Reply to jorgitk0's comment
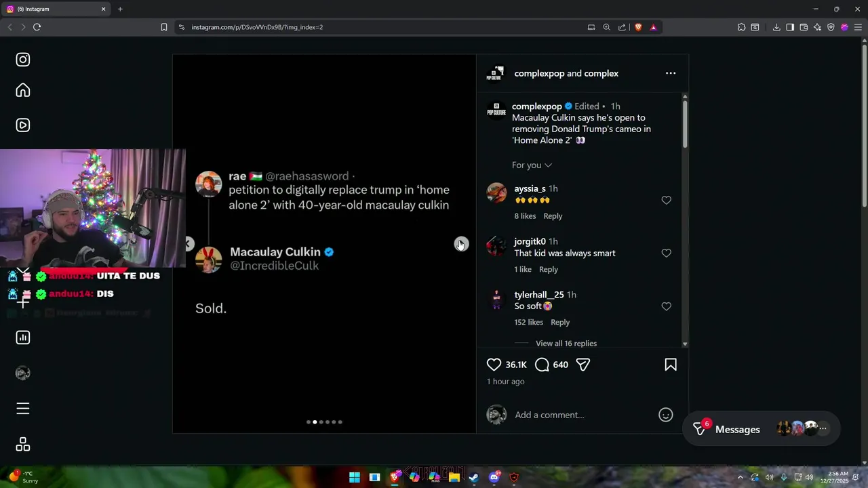The width and height of the screenshot is (868, 488). (548, 269)
